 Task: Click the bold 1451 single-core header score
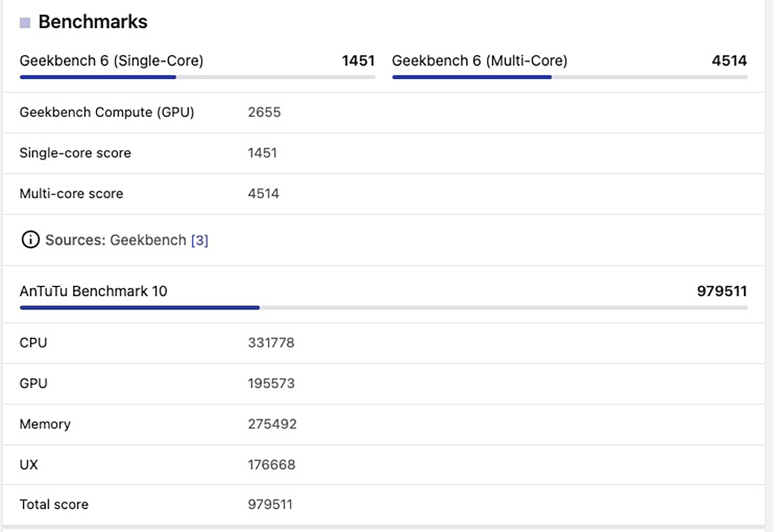click(358, 61)
